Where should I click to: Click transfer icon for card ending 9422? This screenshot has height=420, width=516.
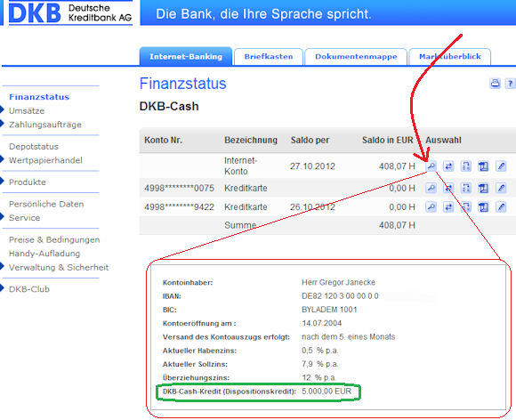pos(466,207)
